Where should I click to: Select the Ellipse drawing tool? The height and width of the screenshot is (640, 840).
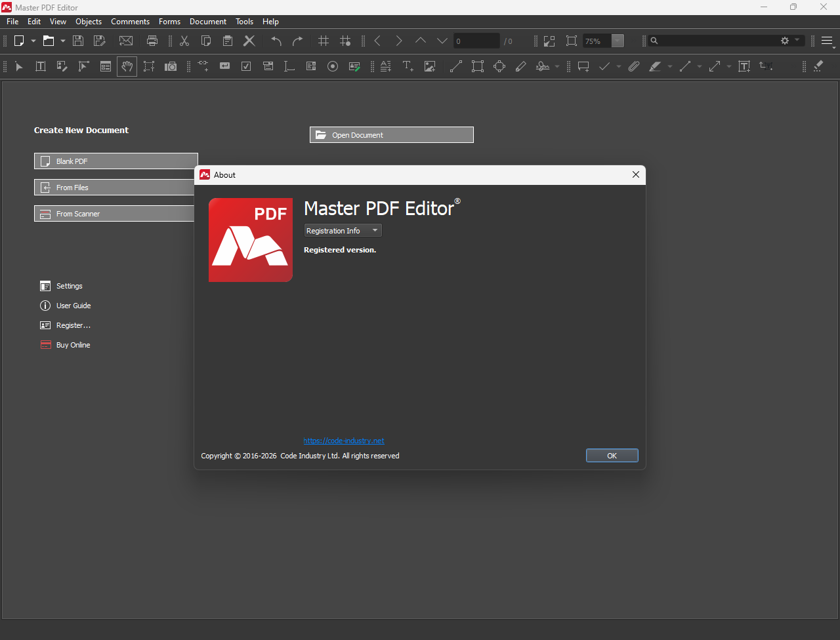pyautogui.click(x=499, y=66)
